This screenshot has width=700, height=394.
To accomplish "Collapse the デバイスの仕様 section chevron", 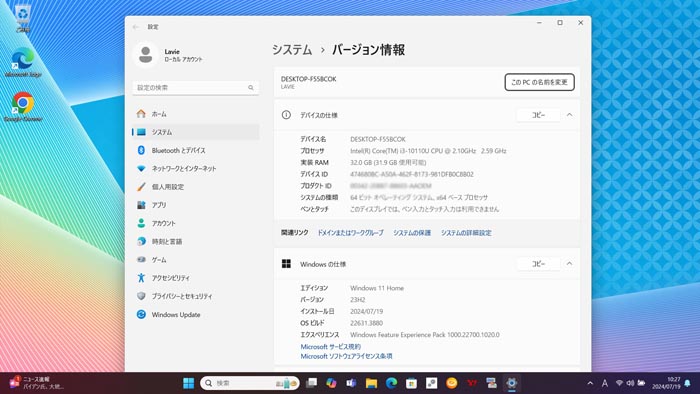I will click(x=570, y=115).
